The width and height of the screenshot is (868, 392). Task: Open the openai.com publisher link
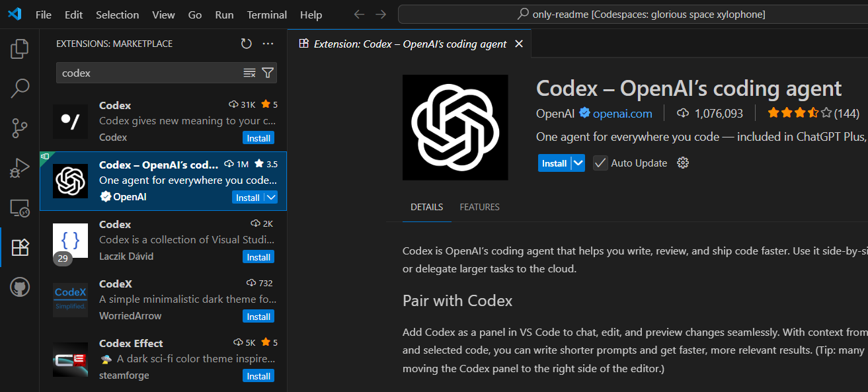pos(622,114)
